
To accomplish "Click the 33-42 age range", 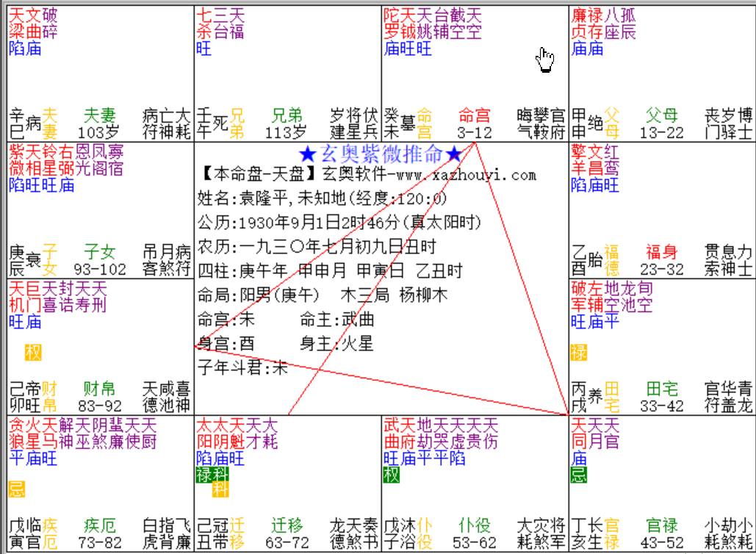I will pos(661,406).
